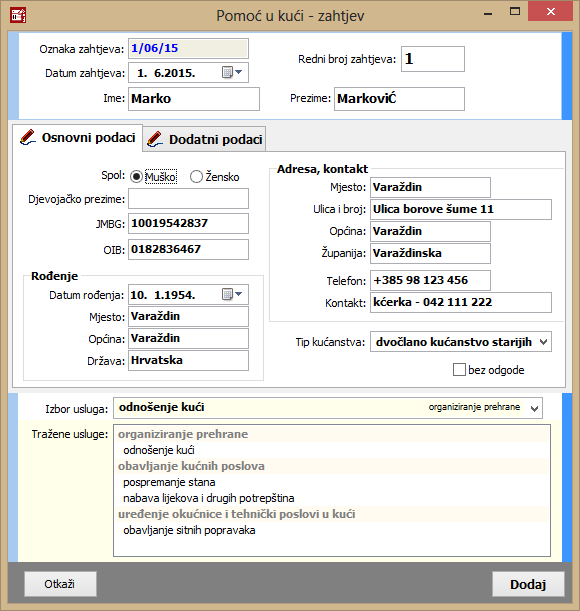
Task: Open the calendar icon for Datum rođenja
Action: pyautogui.click(x=227, y=294)
